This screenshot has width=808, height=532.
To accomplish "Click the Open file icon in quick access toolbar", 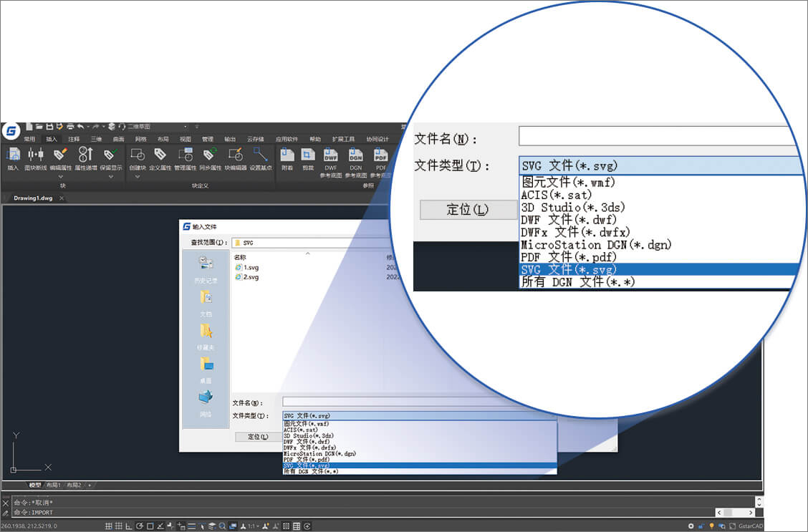I will 39,126.
